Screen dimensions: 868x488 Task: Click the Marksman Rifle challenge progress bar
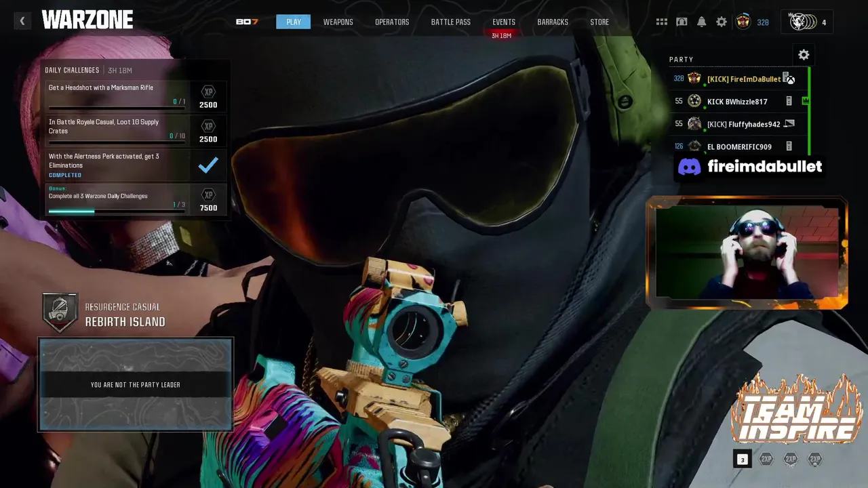tap(117, 108)
